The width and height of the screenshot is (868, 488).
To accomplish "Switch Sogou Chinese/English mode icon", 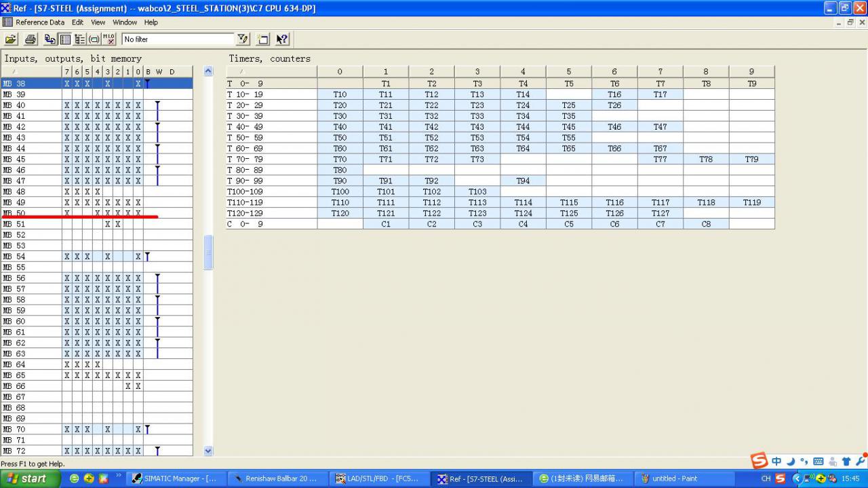I will (x=776, y=462).
